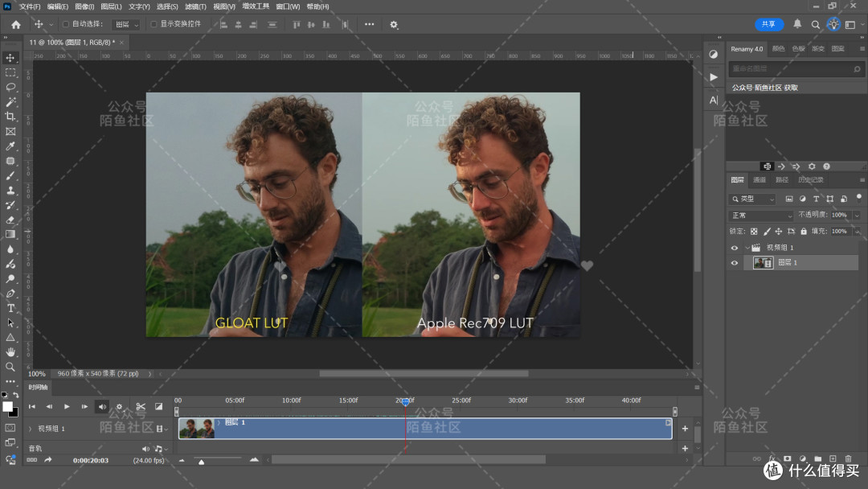Choose the Eyedropper tool
868x489 pixels.
[10, 146]
